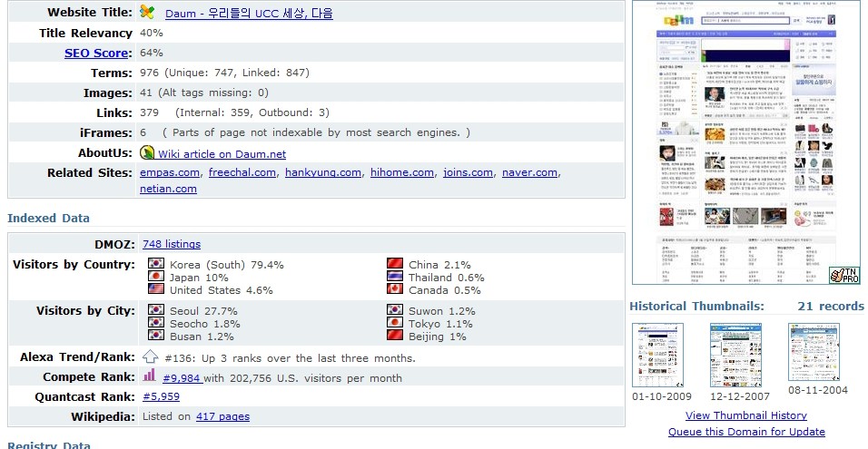Open the 01-10-2009 historical thumbnail
The width and height of the screenshot is (868, 449).
click(658, 356)
